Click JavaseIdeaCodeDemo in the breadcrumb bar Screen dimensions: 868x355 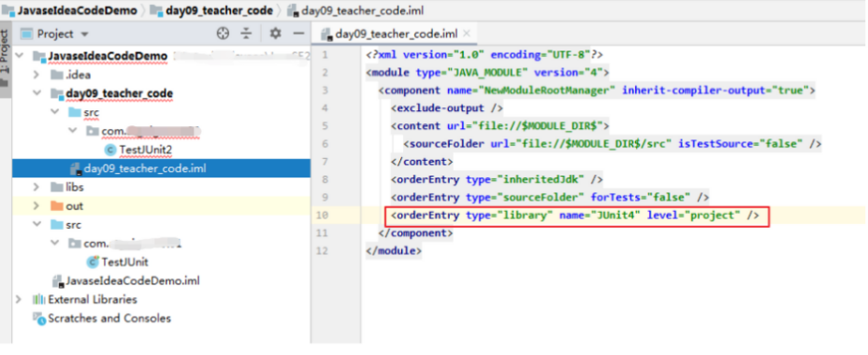(77, 10)
